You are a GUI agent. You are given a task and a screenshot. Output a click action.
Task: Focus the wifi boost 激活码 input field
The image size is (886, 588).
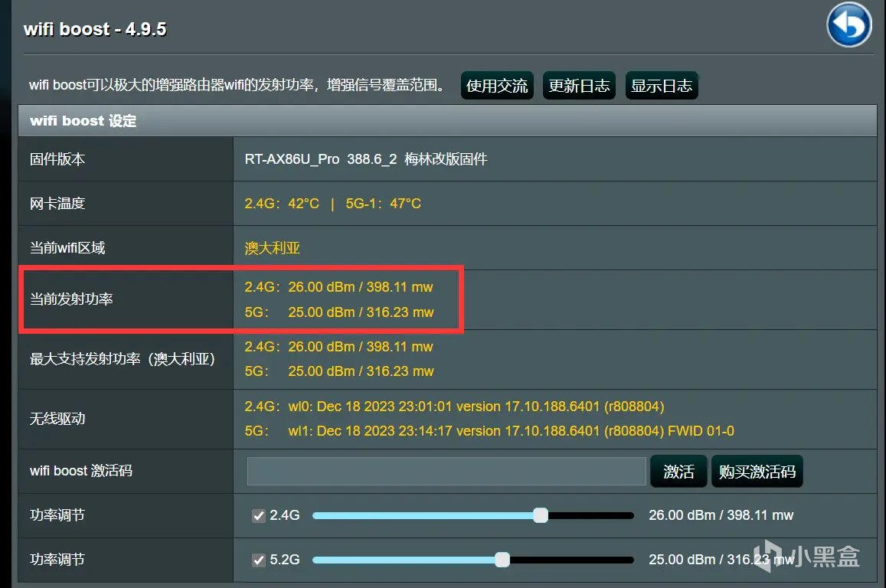click(x=446, y=471)
